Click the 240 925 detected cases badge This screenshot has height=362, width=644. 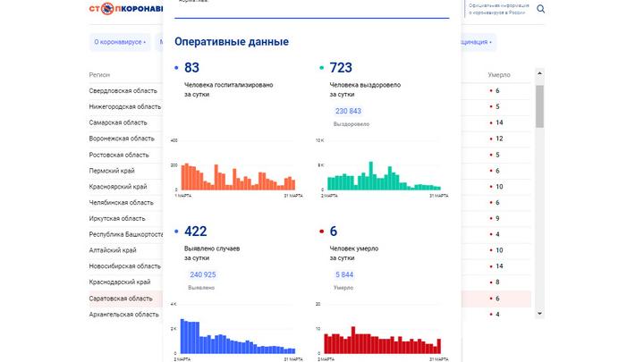(x=202, y=275)
